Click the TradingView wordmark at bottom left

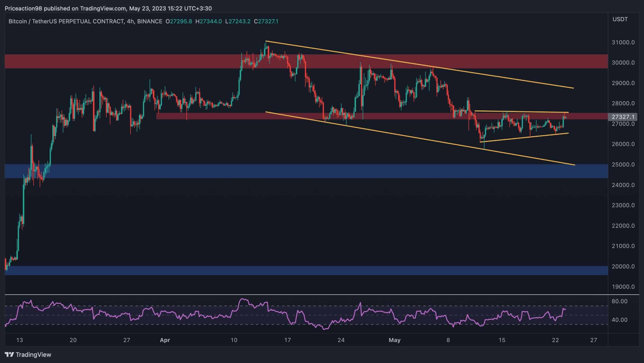tap(34, 355)
